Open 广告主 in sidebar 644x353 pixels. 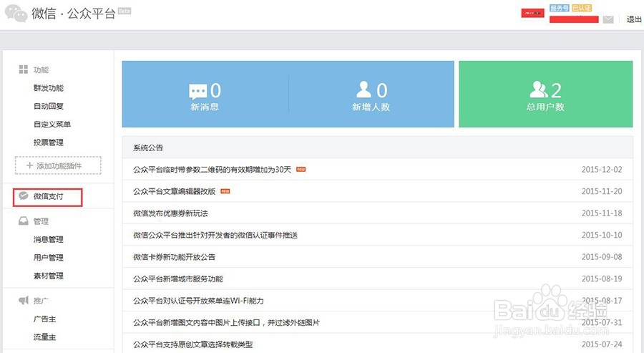click(x=44, y=319)
